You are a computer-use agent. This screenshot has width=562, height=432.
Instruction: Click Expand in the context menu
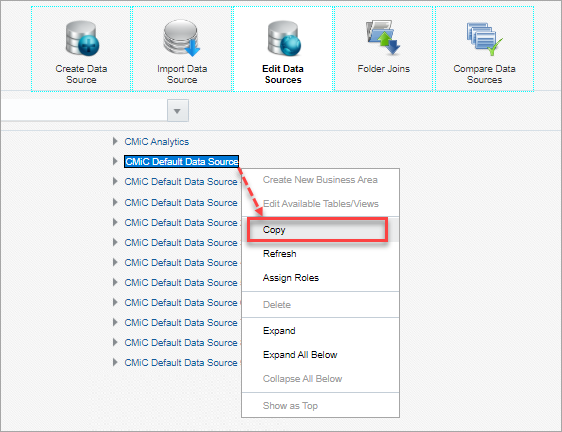(320, 331)
